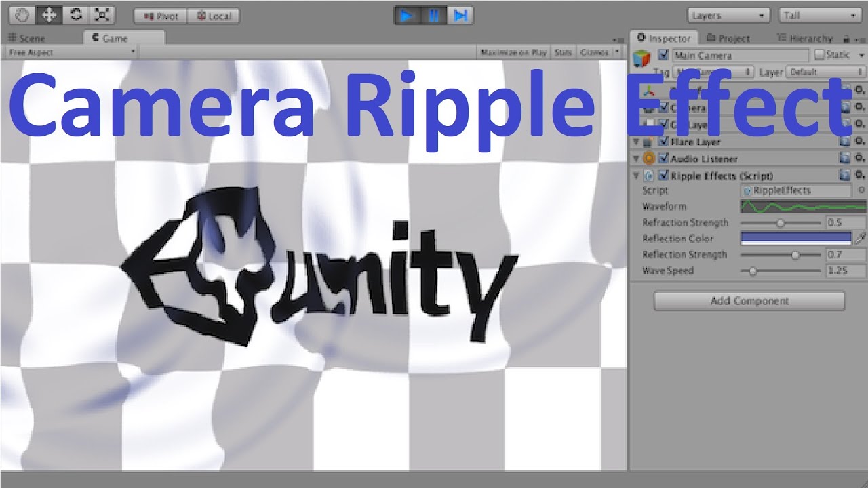
Task: Toggle Local handle rotation mode
Action: 212,16
